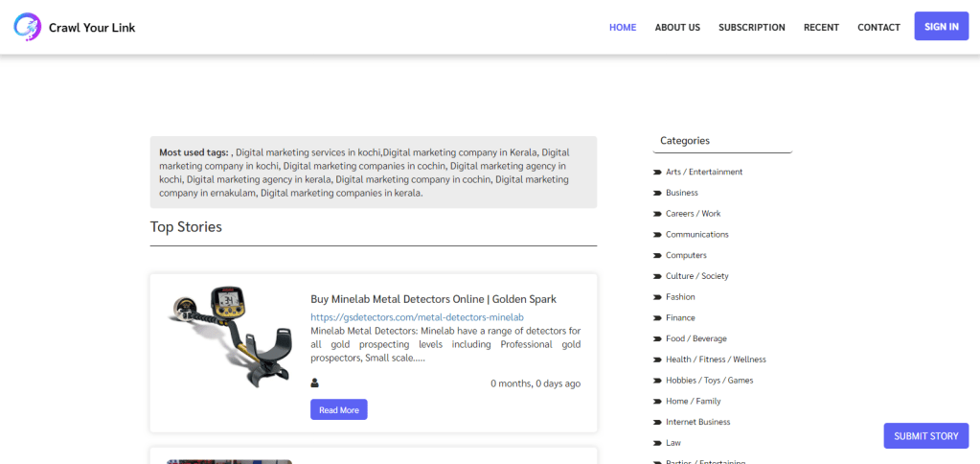Click the arrow icon beside Fashion category

[x=657, y=297]
